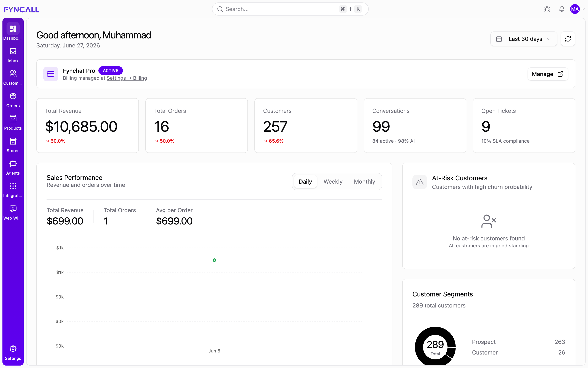Click the Avg per Order $699.00 value
Screen dimensions: 588x368
(x=174, y=221)
